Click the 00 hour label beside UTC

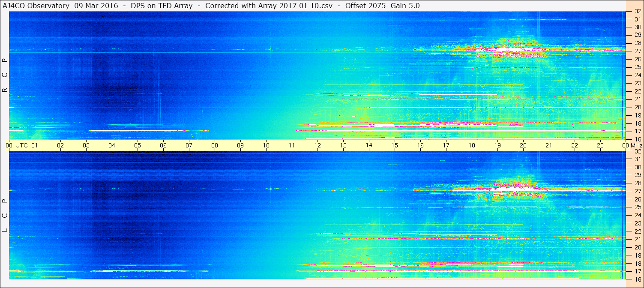pos(9,145)
